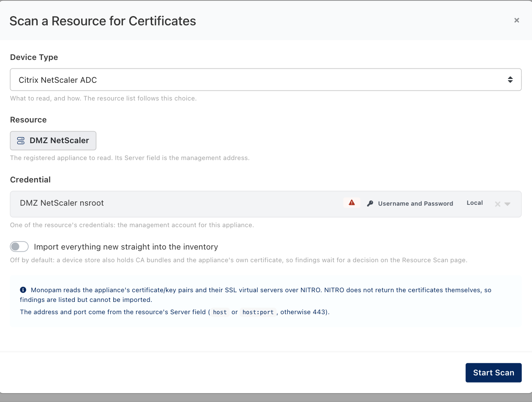Click the 'Device Type' heading
532x402 pixels.
(x=34, y=57)
